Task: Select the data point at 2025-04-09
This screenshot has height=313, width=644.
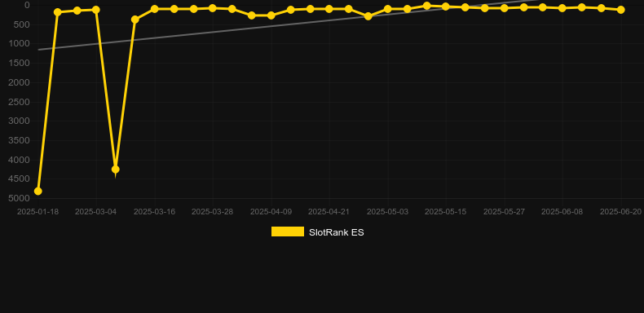Action: click(x=271, y=15)
